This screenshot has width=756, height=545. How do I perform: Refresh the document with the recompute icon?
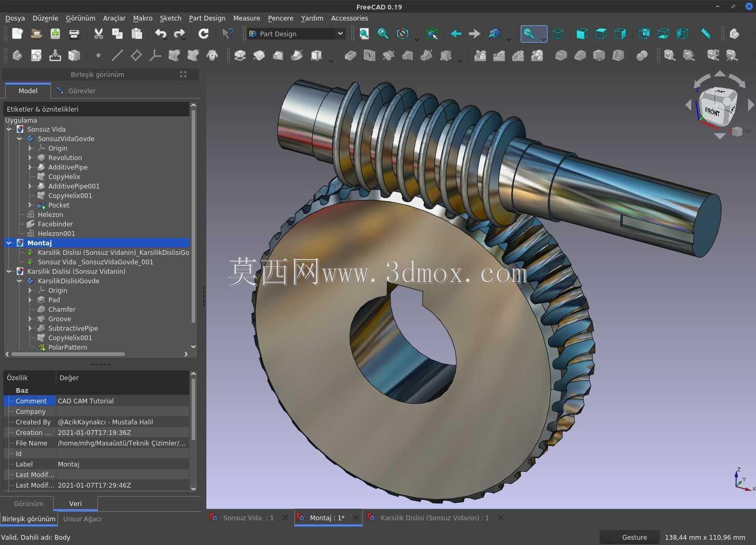point(204,34)
